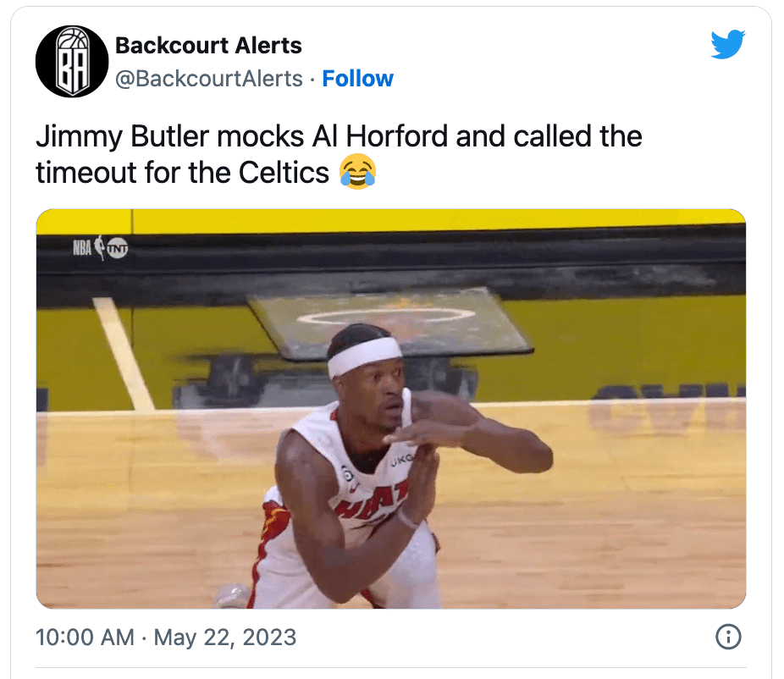This screenshot has height=679, width=784.
Task: Open the tweet info circle icon
Action: coord(728,637)
